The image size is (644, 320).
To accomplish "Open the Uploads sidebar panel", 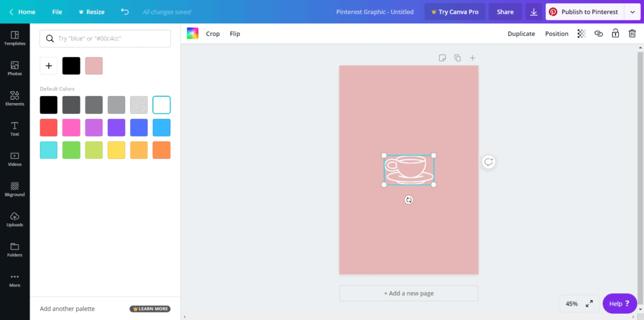I will tap(15, 219).
